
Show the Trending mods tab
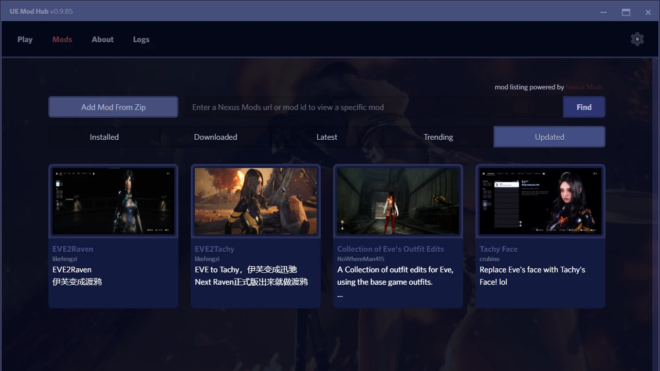(x=438, y=137)
